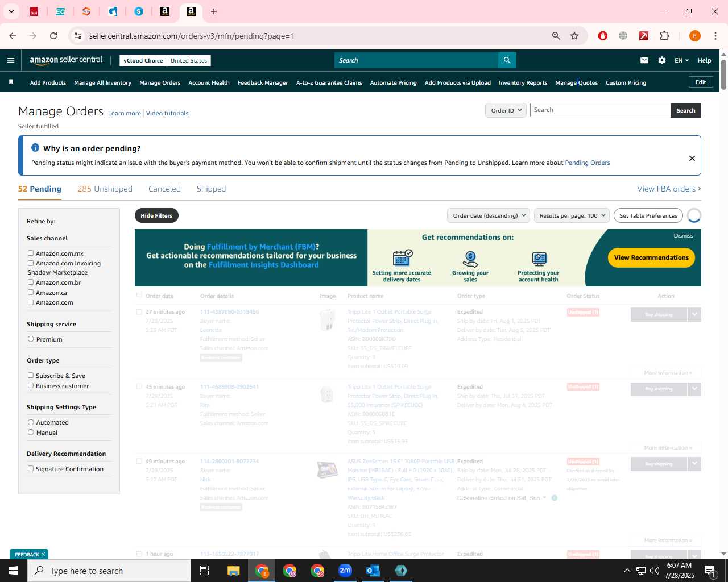This screenshot has width=728, height=582.
Task: Click the 'Growing your sales' icon
Action: coord(470,259)
